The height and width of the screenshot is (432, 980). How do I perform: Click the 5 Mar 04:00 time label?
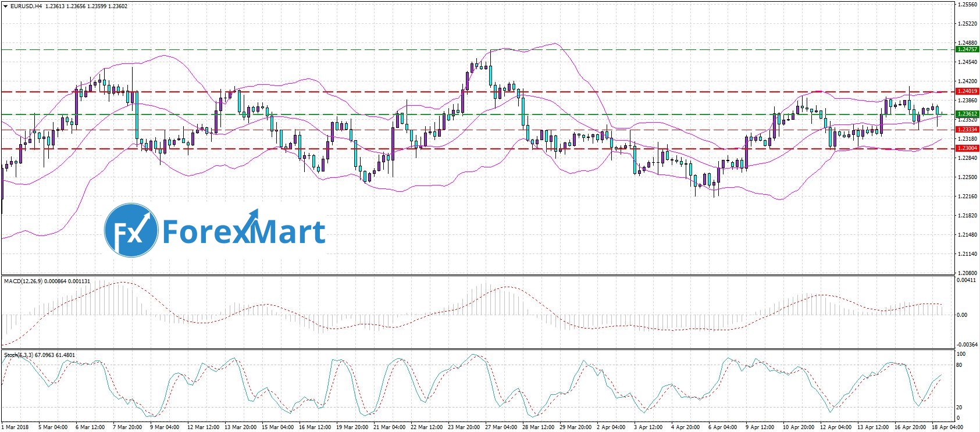coord(53,427)
